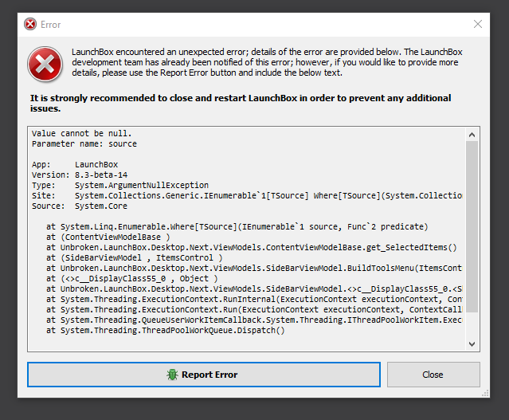The width and height of the screenshot is (509, 420).
Task: Close the Error dialog with X
Action: pos(477,24)
